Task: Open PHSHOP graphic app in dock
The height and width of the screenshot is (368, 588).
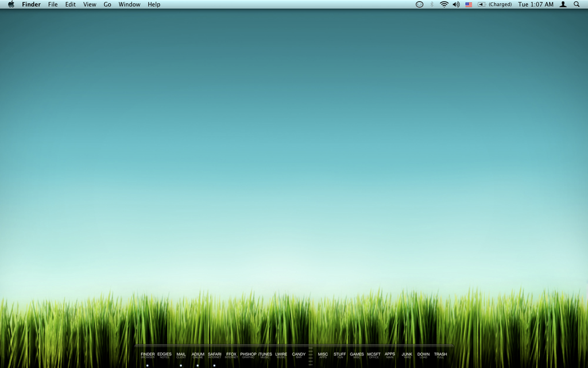Action: [248, 355]
